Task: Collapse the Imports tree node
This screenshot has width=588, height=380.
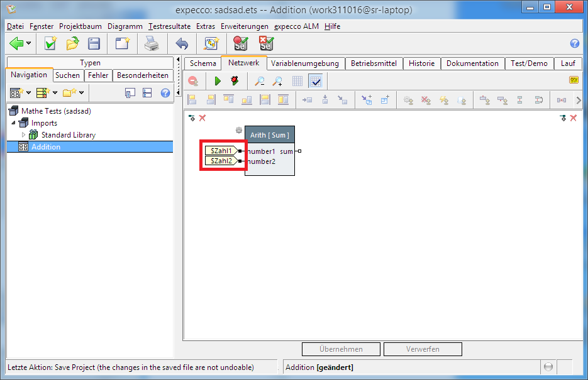Action: 13,123
